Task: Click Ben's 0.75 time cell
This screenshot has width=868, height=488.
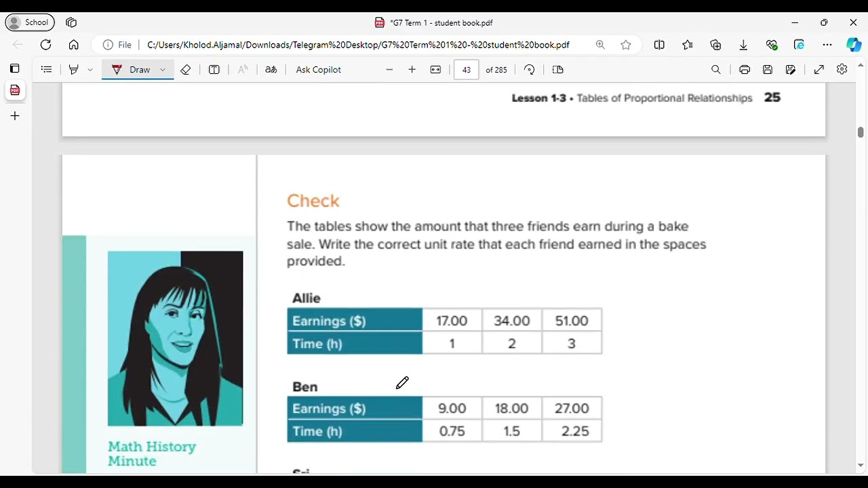Action: click(452, 431)
